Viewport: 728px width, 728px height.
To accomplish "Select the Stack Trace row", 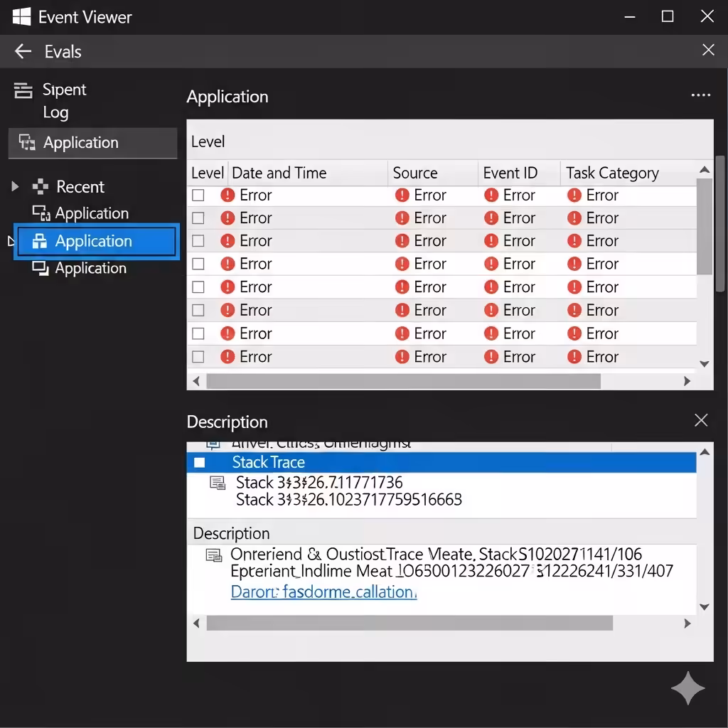I will pos(441,462).
